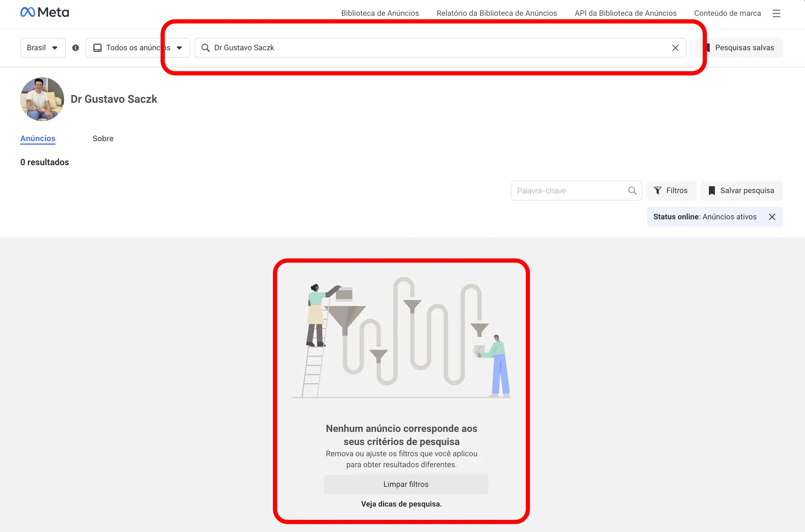Viewport: 805px width, 532px height.
Task: Open Conteúdo de marca menu item
Action: point(727,13)
